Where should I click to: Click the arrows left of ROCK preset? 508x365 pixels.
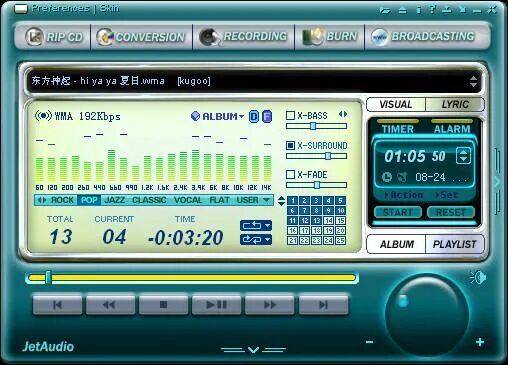coord(42,200)
